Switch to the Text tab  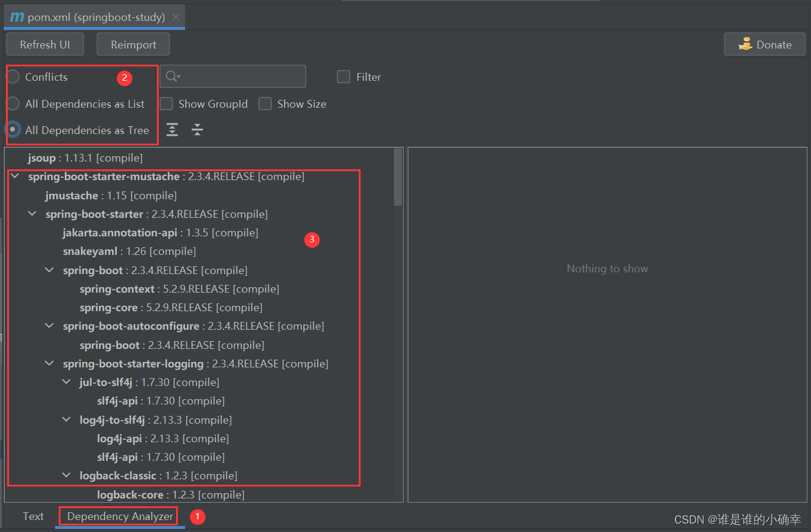pyautogui.click(x=33, y=516)
